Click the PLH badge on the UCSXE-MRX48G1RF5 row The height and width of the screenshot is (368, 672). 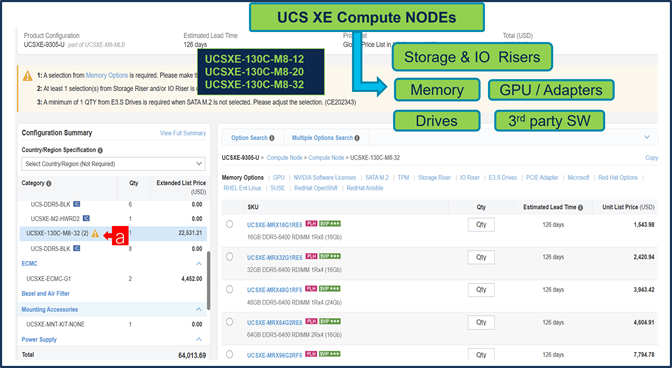[x=311, y=289]
